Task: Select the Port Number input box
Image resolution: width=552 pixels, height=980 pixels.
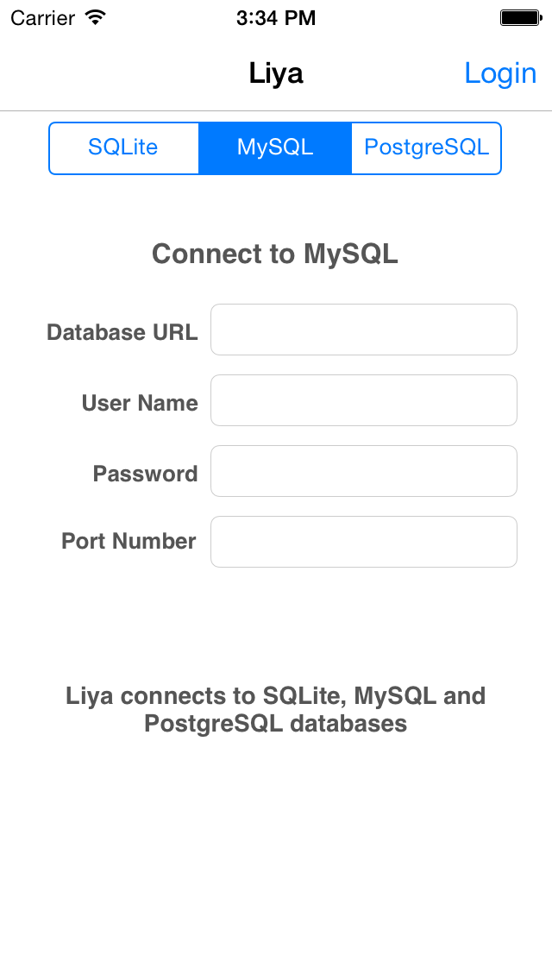Action: click(363, 542)
